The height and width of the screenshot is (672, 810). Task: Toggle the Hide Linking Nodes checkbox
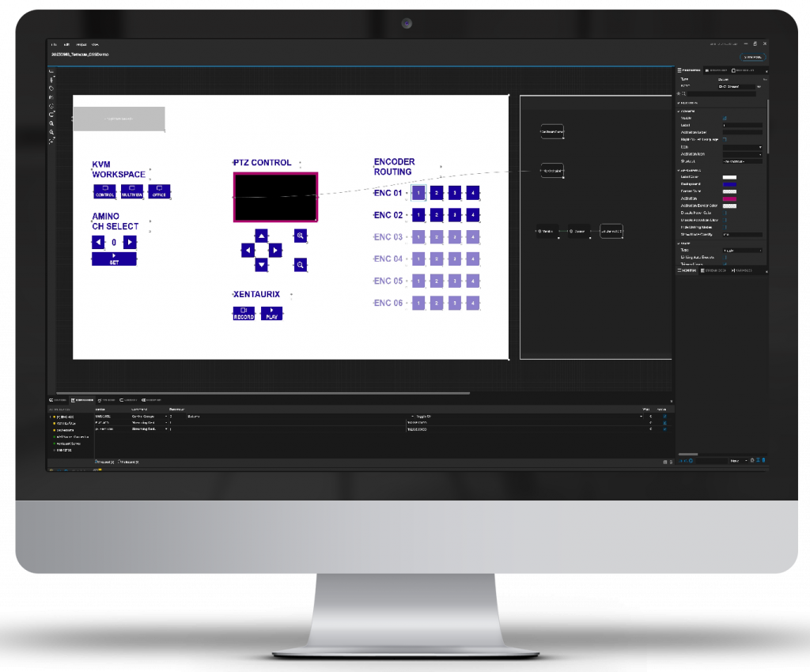click(725, 227)
